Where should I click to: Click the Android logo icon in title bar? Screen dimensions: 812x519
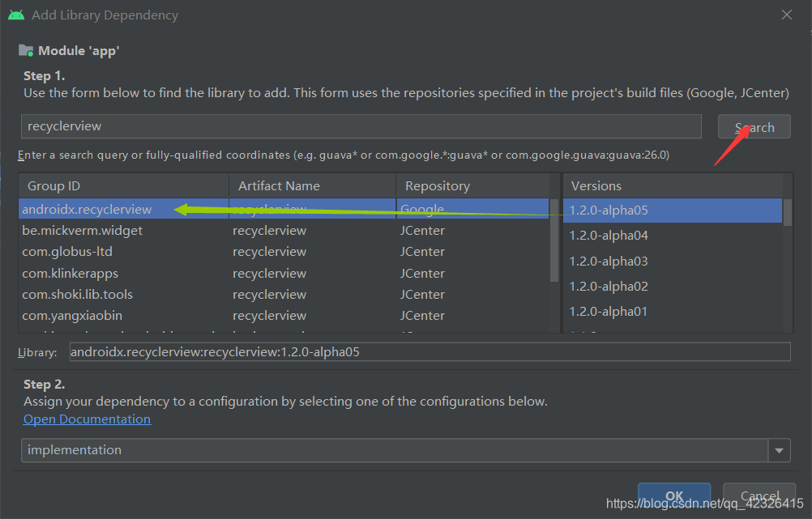pos(16,15)
